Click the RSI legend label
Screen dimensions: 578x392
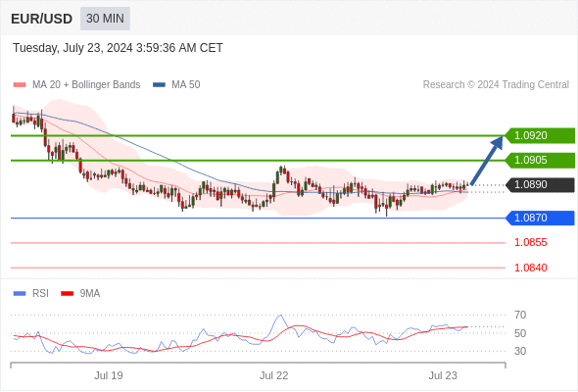(x=40, y=294)
